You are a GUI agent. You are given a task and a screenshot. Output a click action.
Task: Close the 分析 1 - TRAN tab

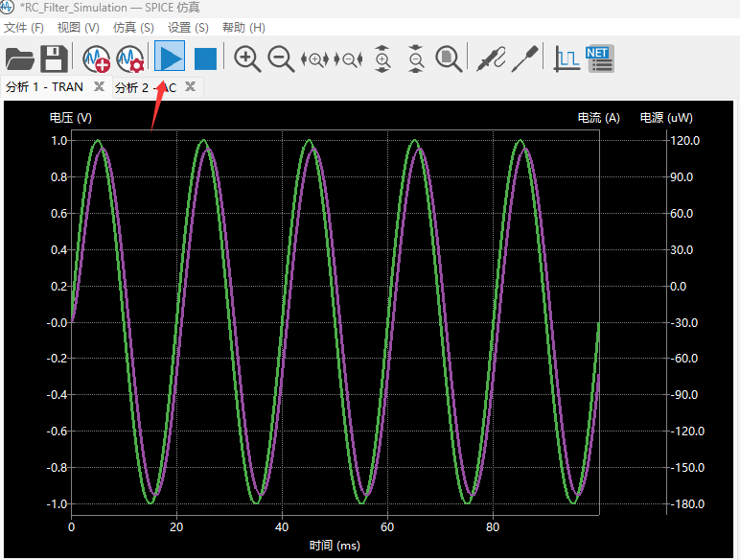click(x=99, y=87)
